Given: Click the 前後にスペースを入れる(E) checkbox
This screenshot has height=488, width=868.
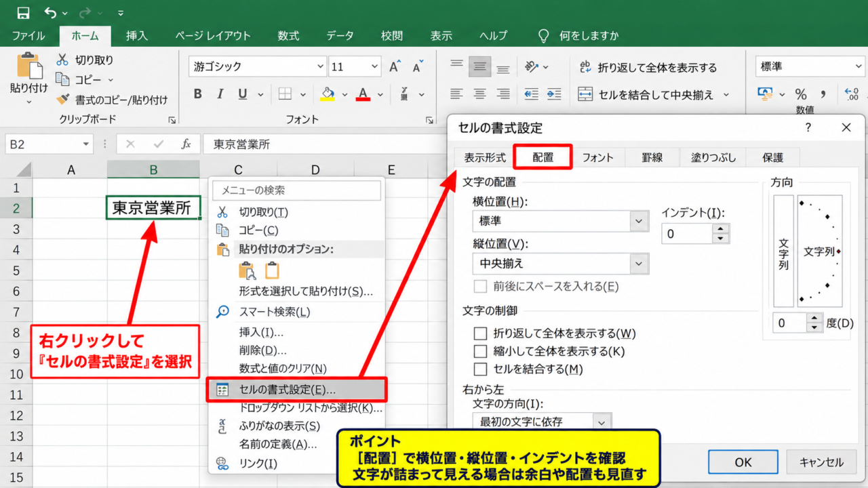Looking at the screenshot, I should click(481, 286).
